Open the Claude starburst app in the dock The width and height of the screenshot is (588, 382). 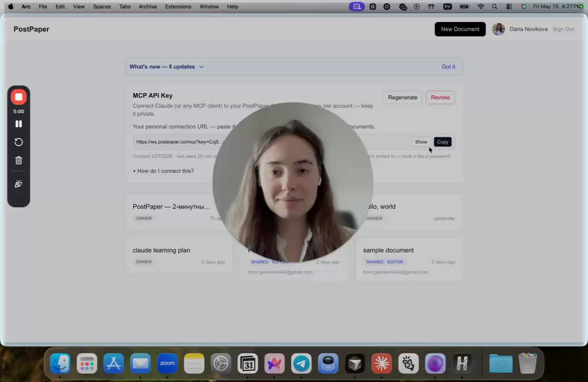[382, 363]
